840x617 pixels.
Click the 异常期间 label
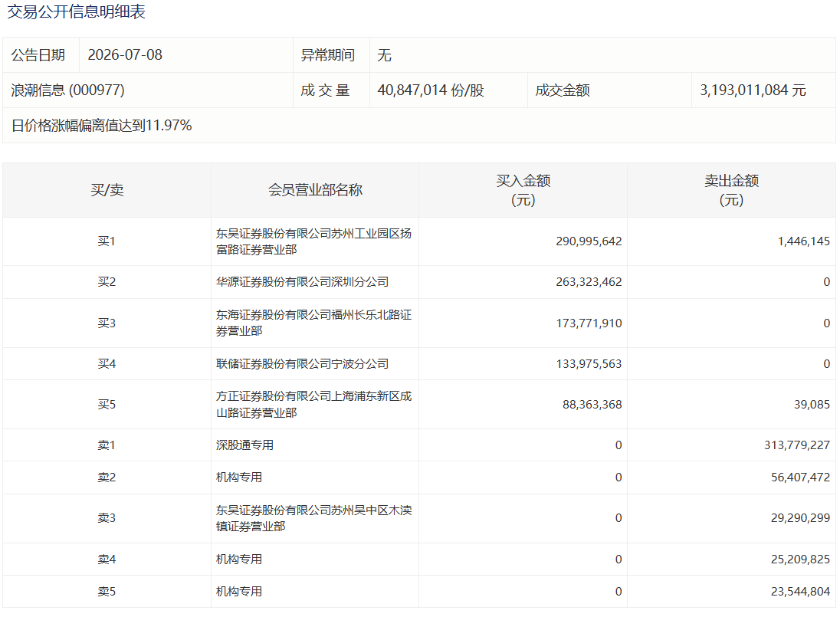tap(328, 54)
